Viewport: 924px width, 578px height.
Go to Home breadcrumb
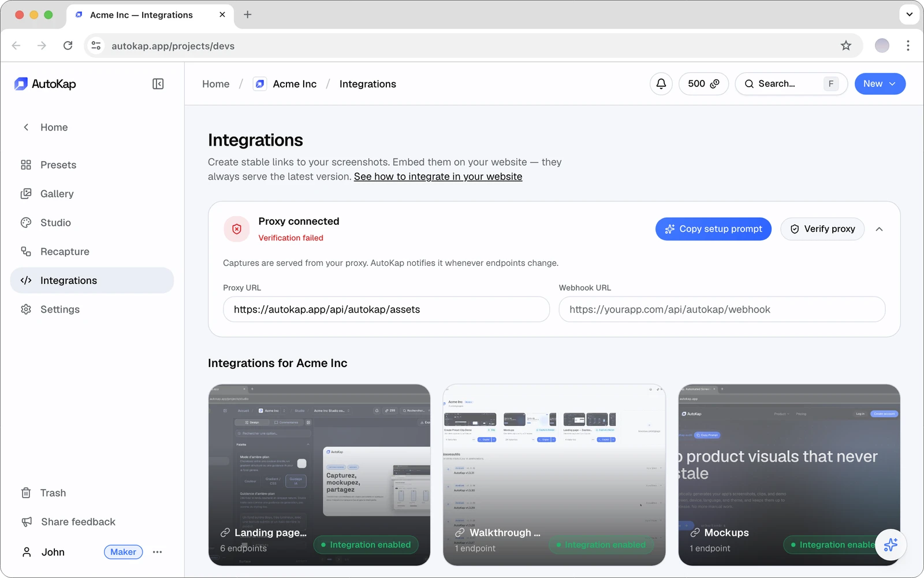tap(215, 84)
